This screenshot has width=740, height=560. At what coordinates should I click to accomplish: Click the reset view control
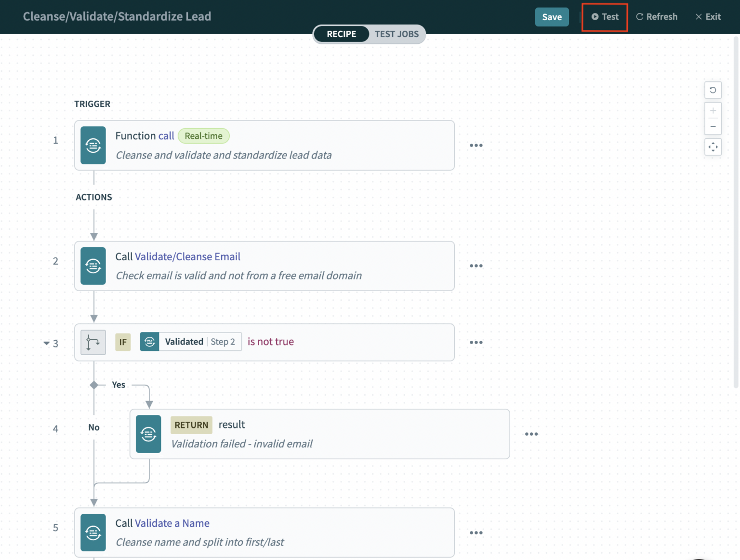tap(713, 90)
